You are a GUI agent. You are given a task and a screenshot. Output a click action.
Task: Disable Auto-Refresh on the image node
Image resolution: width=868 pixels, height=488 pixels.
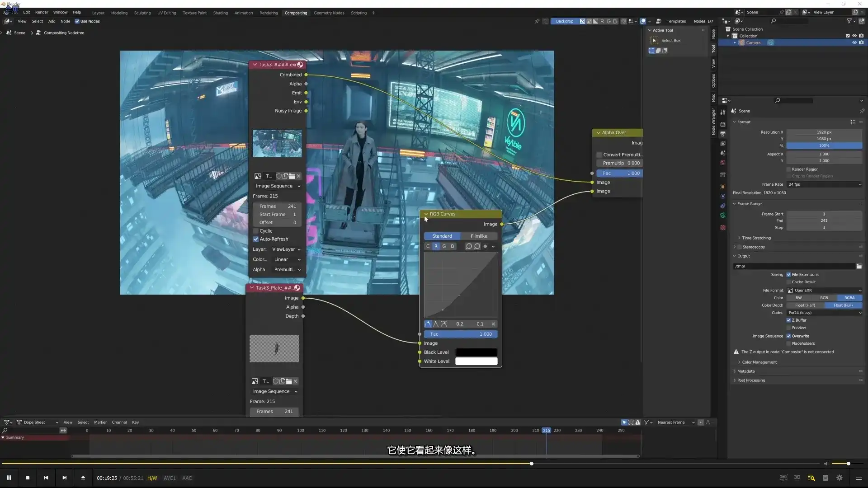pyautogui.click(x=256, y=239)
